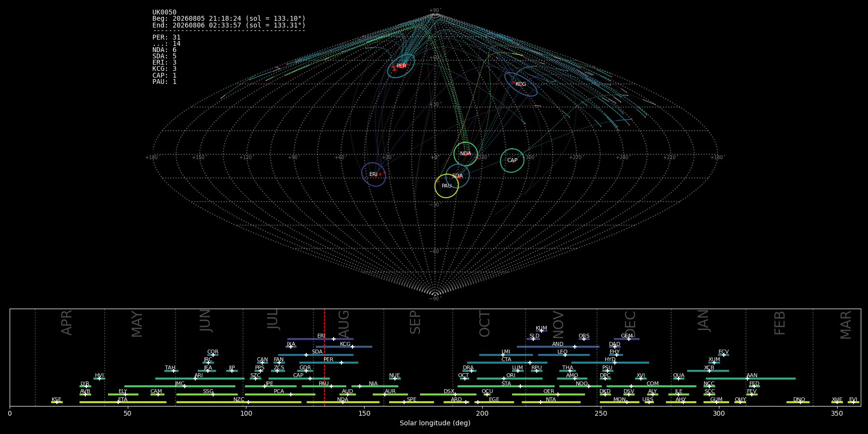Click the Solar longitude axis label
868x434 pixels.
(x=435, y=423)
